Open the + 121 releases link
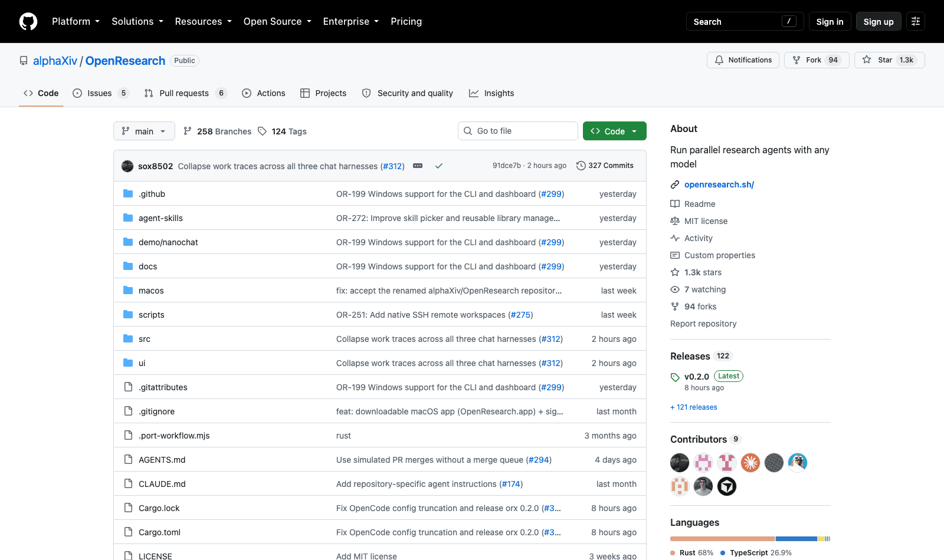The height and width of the screenshot is (560, 944). pyautogui.click(x=694, y=407)
